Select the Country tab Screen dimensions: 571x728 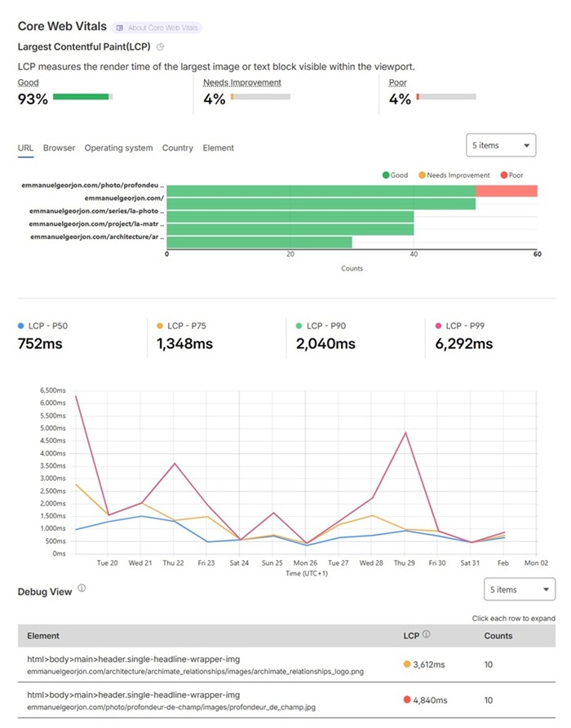tap(177, 148)
